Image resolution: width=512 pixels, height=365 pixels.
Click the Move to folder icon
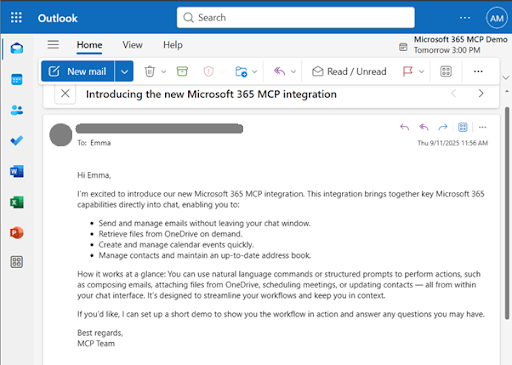241,71
